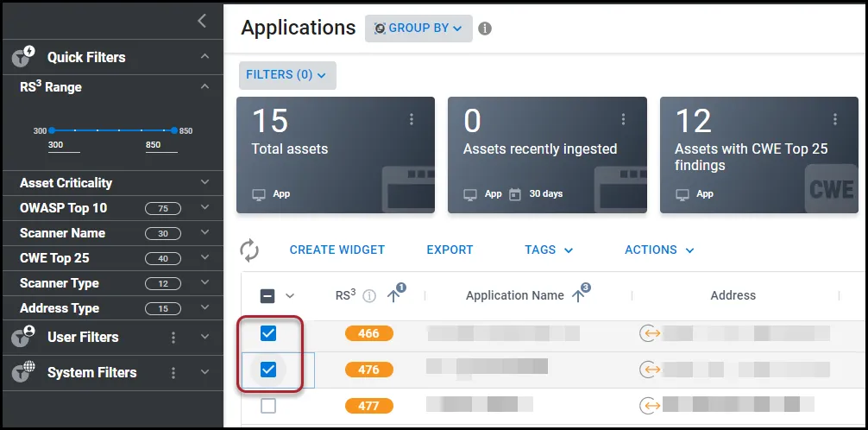Open the CWE Top 25 widget options menu
This screenshot has width=868, height=430.
tap(835, 119)
